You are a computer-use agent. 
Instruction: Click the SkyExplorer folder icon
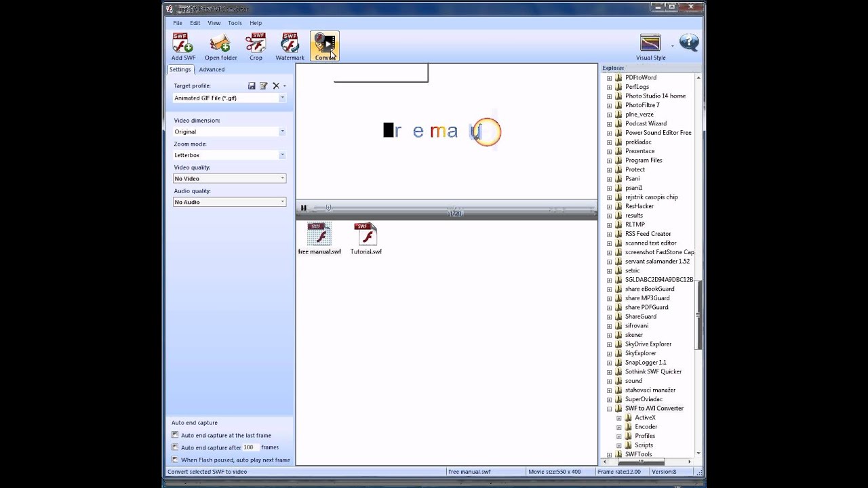pos(618,353)
